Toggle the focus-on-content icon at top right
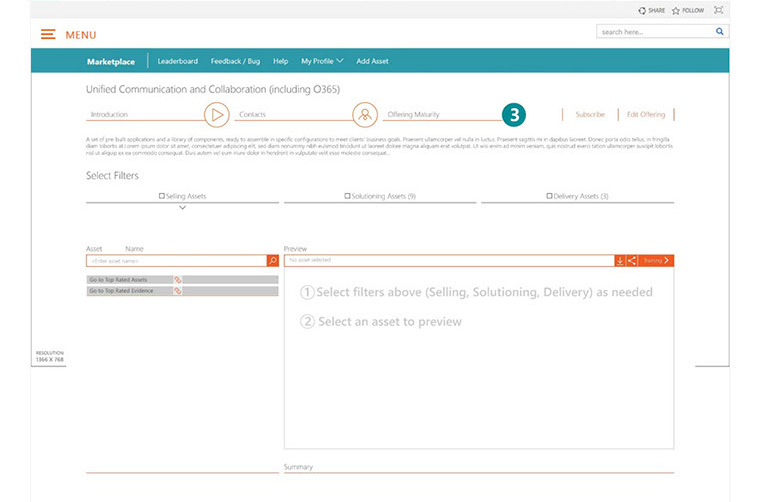763x502 pixels. click(x=719, y=10)
